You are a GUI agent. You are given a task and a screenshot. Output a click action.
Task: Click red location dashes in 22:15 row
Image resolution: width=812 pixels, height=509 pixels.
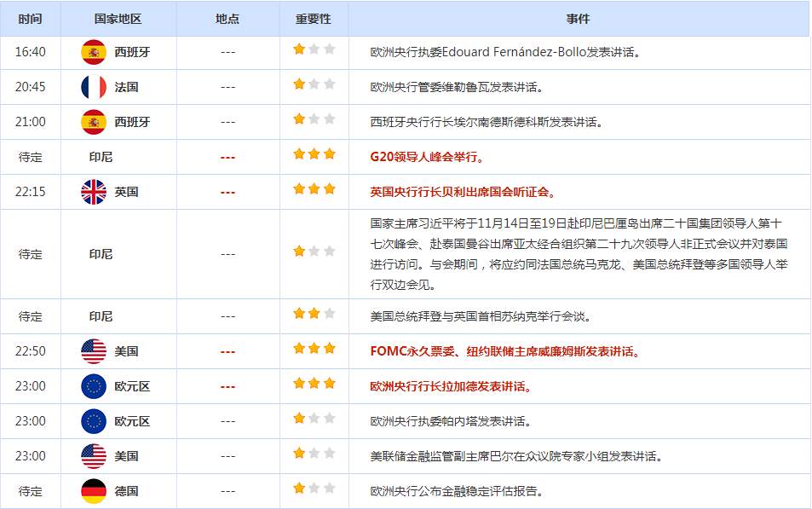point(227,193)
